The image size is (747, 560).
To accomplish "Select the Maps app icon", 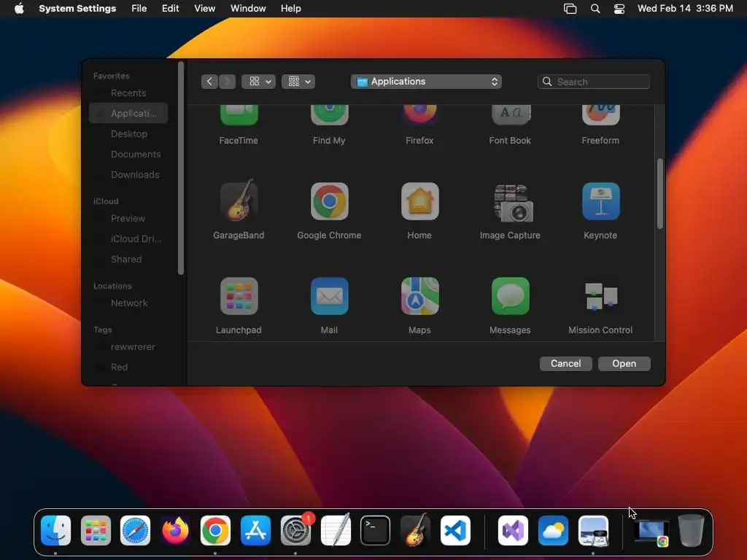I will coord(419,296).
